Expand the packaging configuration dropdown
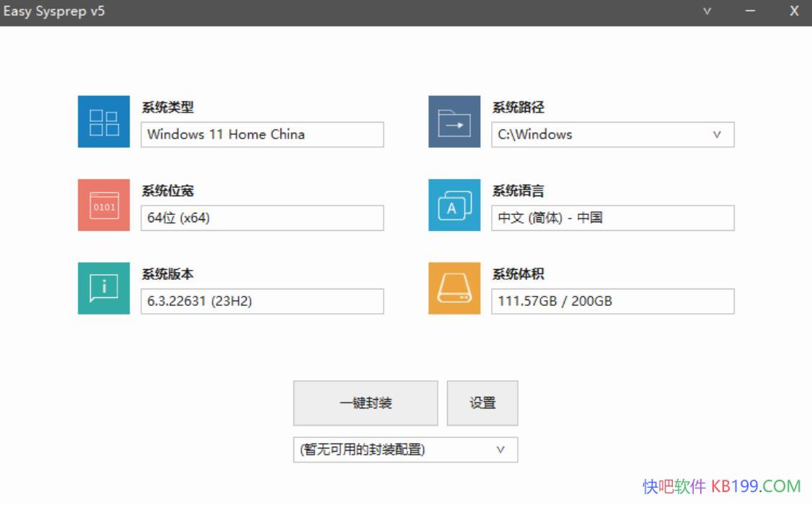The width and height of the screenshot is (812, 505). [x=500, y=450]
